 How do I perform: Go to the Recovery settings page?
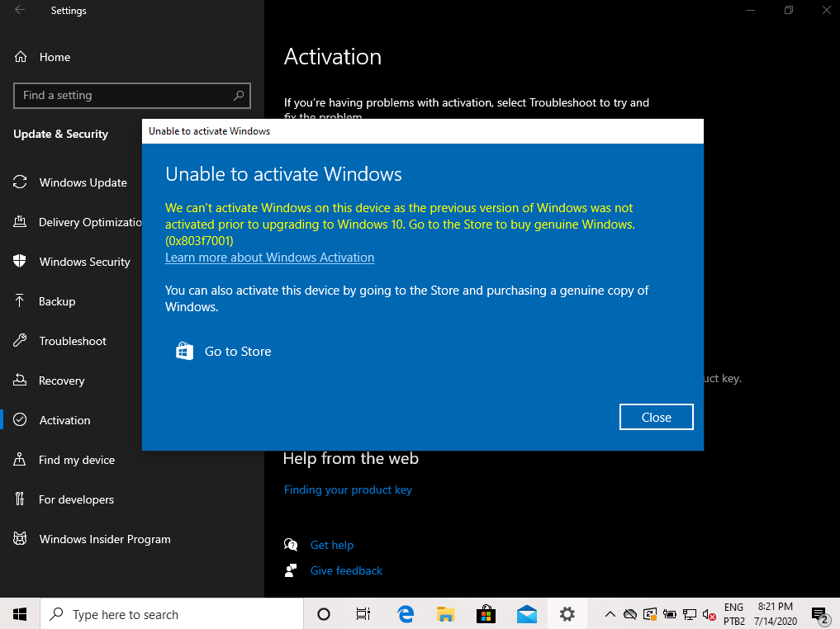point(62,381)
